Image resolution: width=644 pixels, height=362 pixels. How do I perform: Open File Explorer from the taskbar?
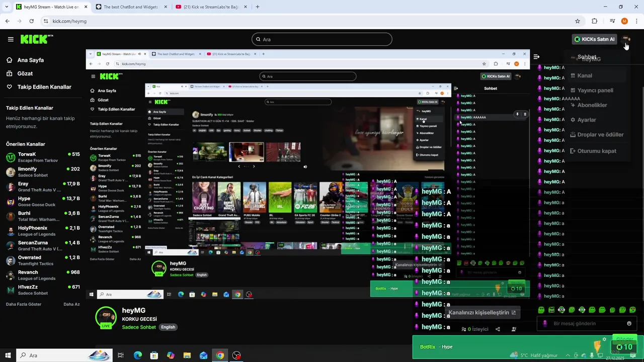pyautogui.click(x=187, y=355)
